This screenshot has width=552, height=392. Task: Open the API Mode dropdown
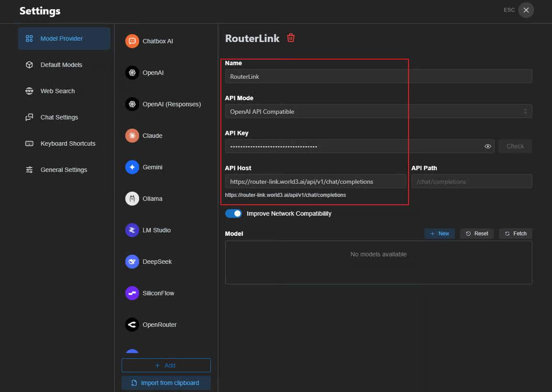pos(378,112)
